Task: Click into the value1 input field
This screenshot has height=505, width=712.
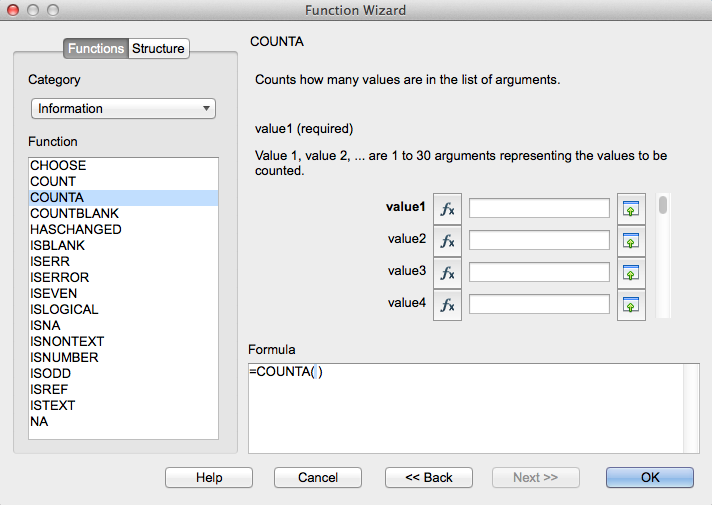Action: pos(539,208)
